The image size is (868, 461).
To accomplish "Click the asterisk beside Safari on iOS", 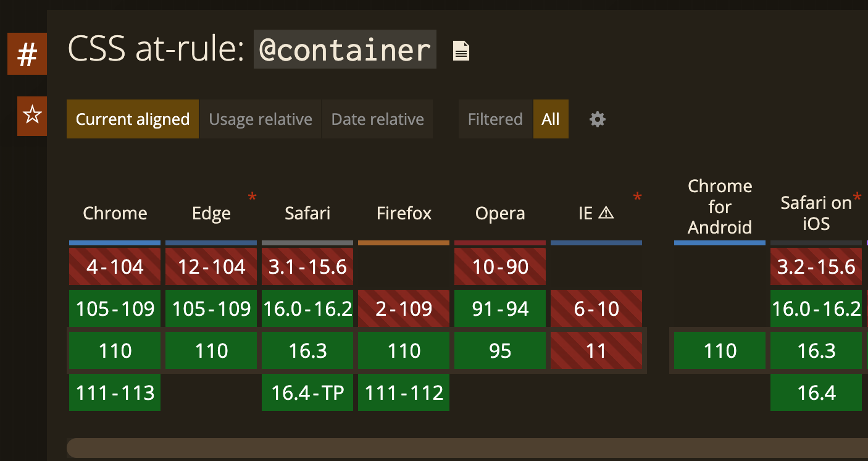I will 856,199.
